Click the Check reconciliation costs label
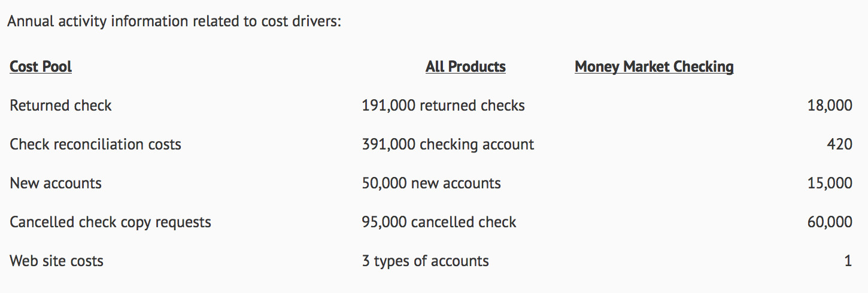 (x=95, y=144)
